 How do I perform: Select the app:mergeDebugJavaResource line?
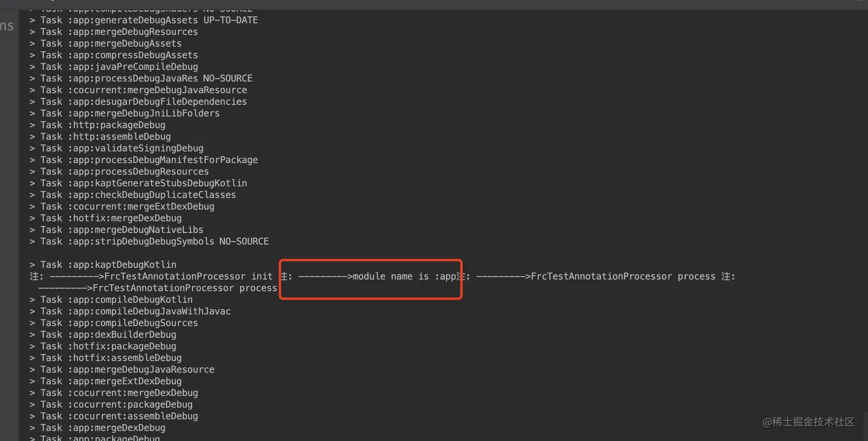pyautogui.click(x=122, y=369)
